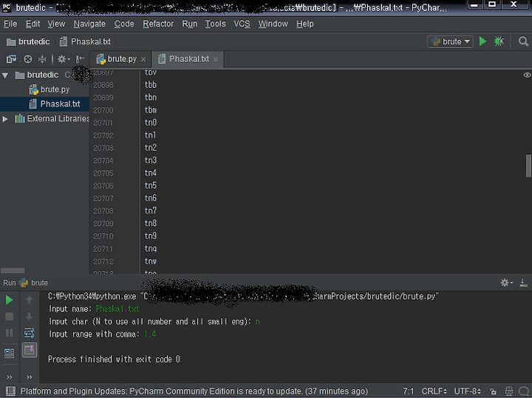Viewport: 532px width, 398px height.
Task: Select the Phaskal.txt editor tab
Action: [x=188, y=59]
